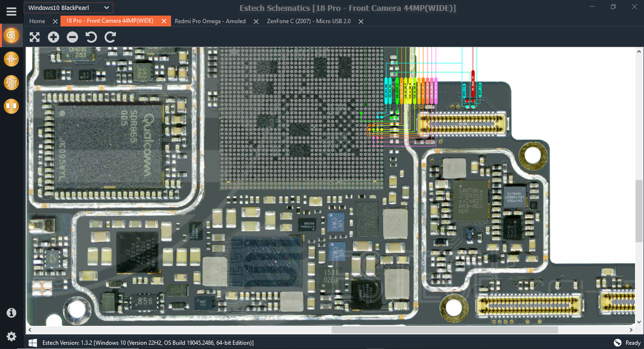Open the Windows10 BlackPearl theme dropdown
Screen dimensions: 644x349
[69, 8]
